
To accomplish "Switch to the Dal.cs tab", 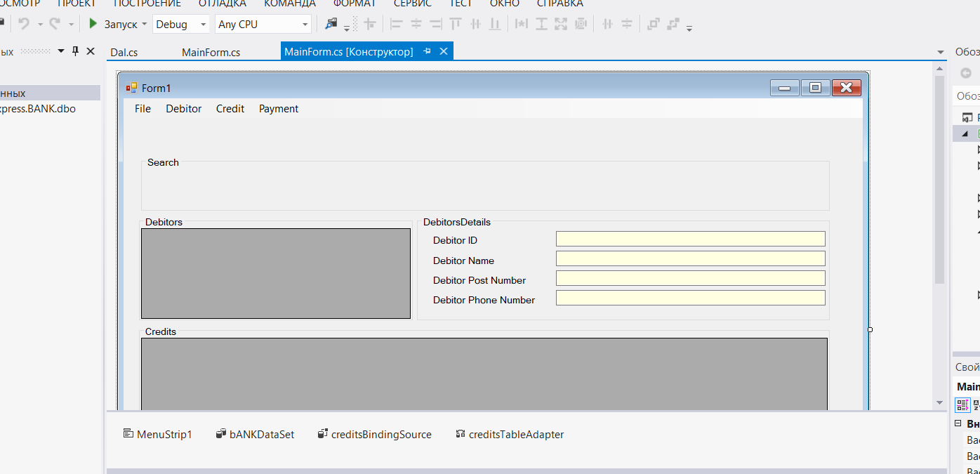I will click(x=124, y=52).
